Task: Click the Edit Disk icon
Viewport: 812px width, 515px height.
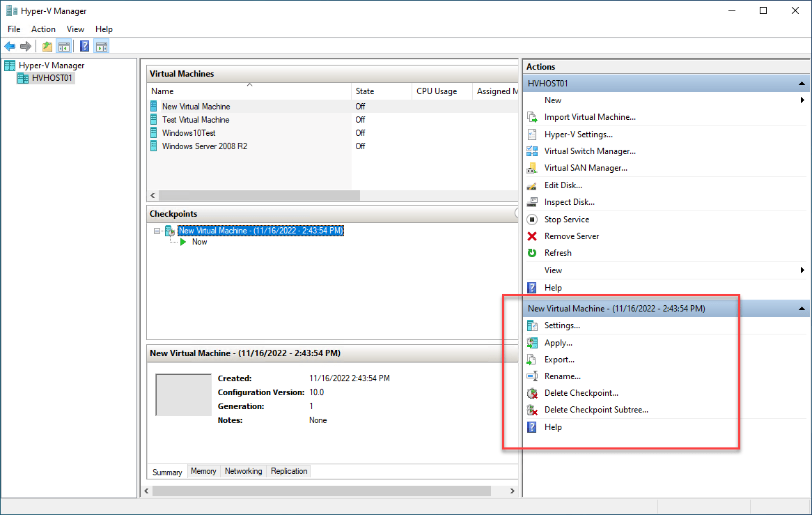Action: point(532,185)
